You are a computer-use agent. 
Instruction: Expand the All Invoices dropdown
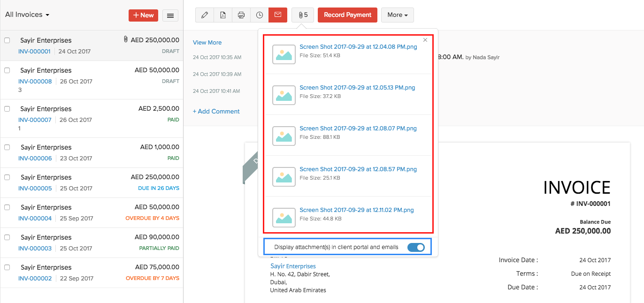[x=27, y=14]
